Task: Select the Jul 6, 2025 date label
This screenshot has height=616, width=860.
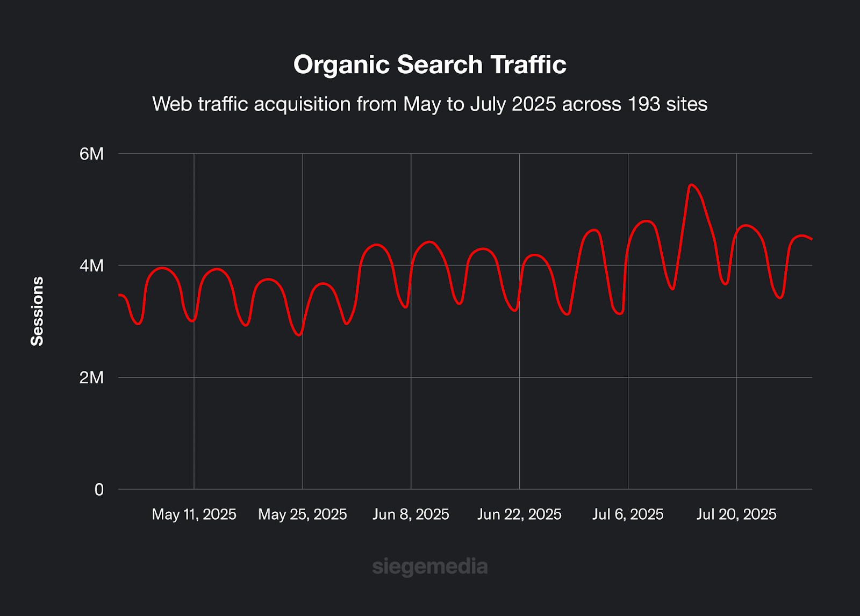Action: [x=628, y=514]
